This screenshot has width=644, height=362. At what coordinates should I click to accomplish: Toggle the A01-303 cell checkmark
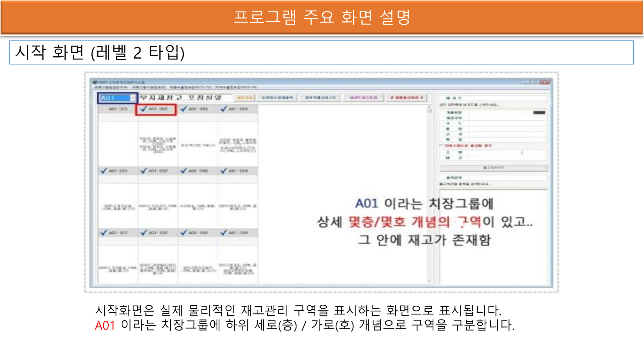pos(184,109)
